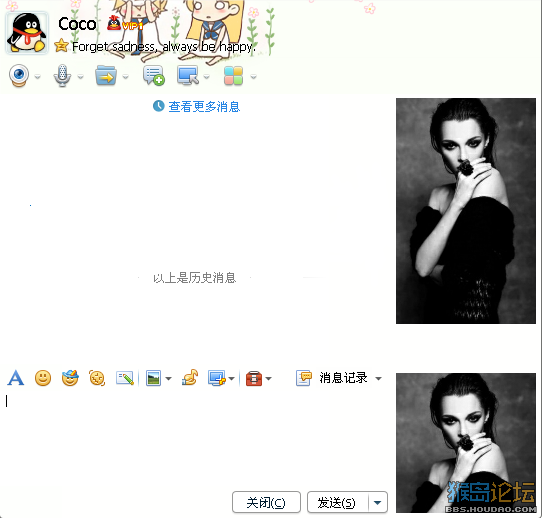This screenshot has width=542, height=518.
Task: Open the file transfer options dropdown
Action: coord(125,77)
